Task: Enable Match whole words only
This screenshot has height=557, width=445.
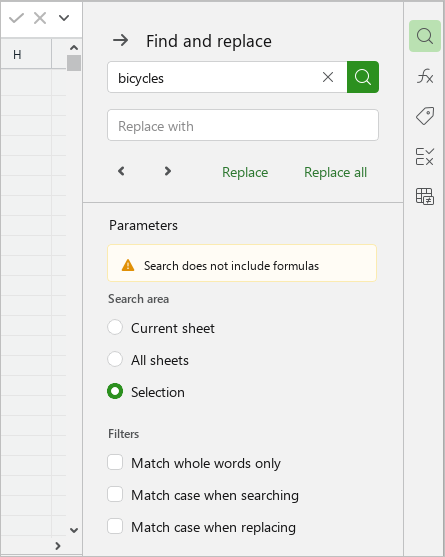Action: point(115,463)
